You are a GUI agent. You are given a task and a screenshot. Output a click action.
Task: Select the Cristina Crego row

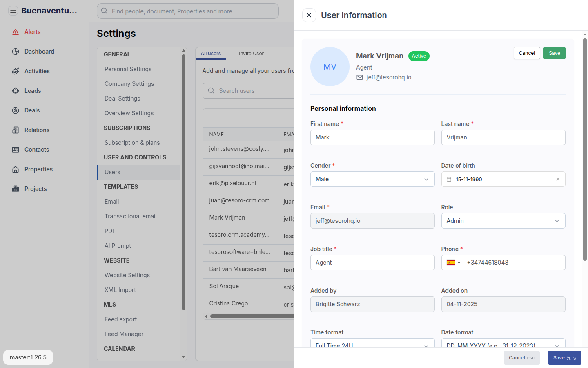tap(248, 304)
